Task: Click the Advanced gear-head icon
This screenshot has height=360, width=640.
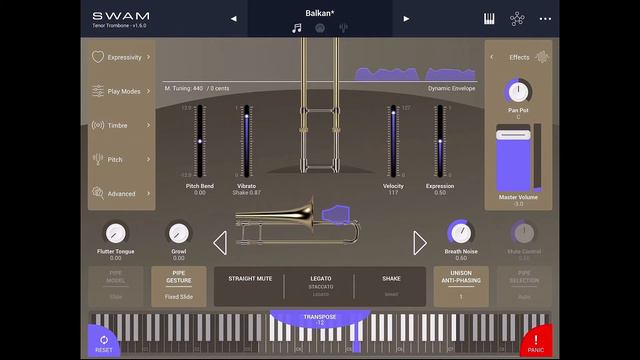Action: coord(98,193)
